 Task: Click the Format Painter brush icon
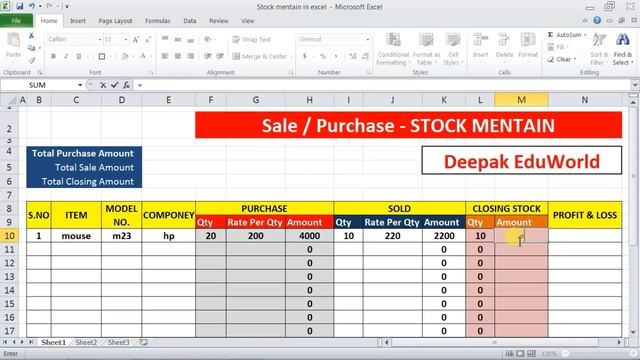[31, 60]
